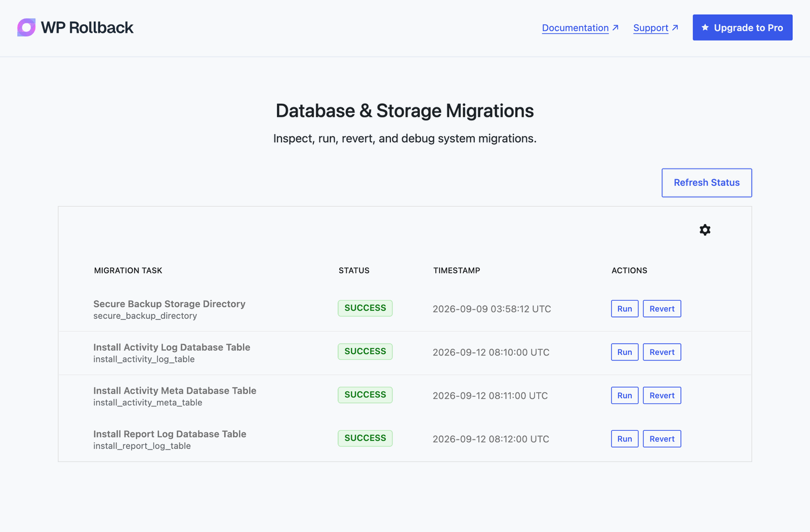Viewport: 810px width, 532px height.
Task: Click the SUCCESS badge for Secure Backup Storage Directory
Action: [365, 308]
